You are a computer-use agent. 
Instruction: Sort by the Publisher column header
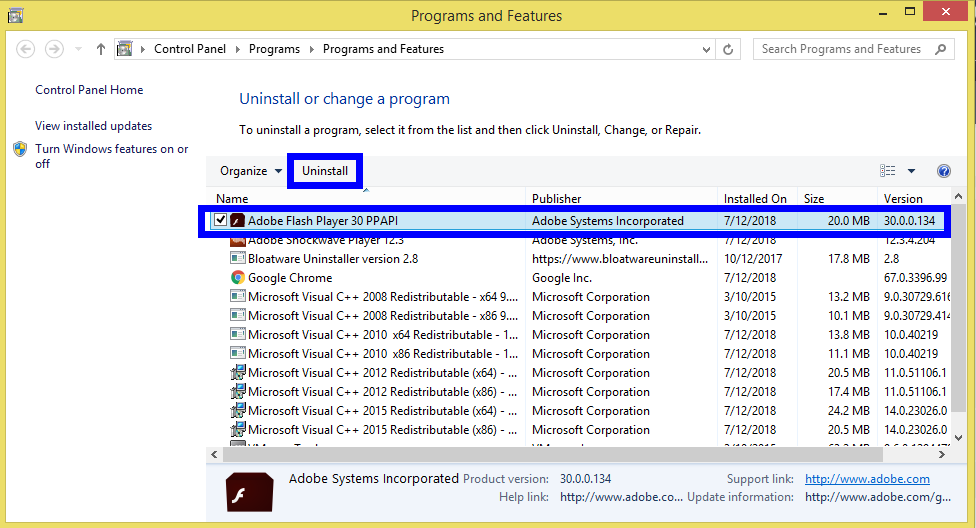point(556,199)
